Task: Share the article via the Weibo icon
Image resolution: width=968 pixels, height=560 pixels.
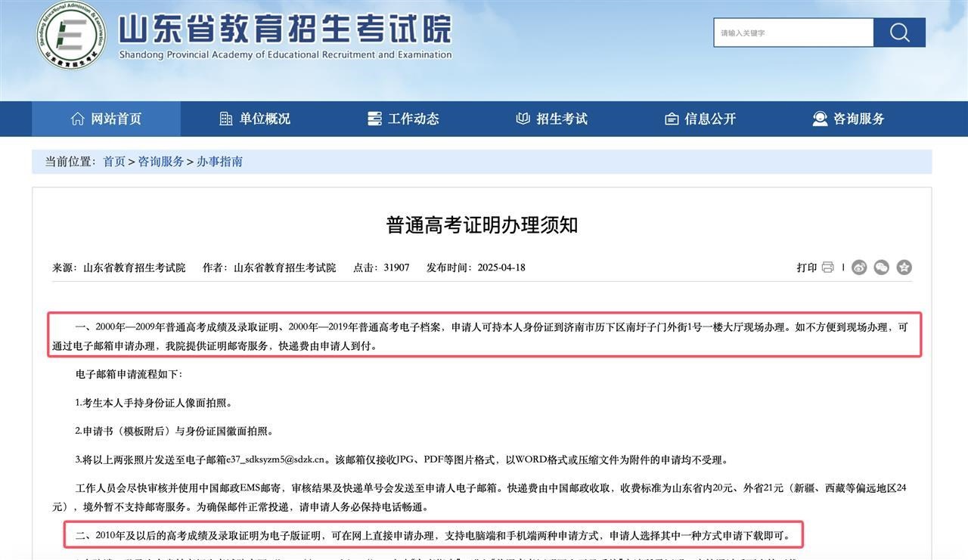Action: 858,266
